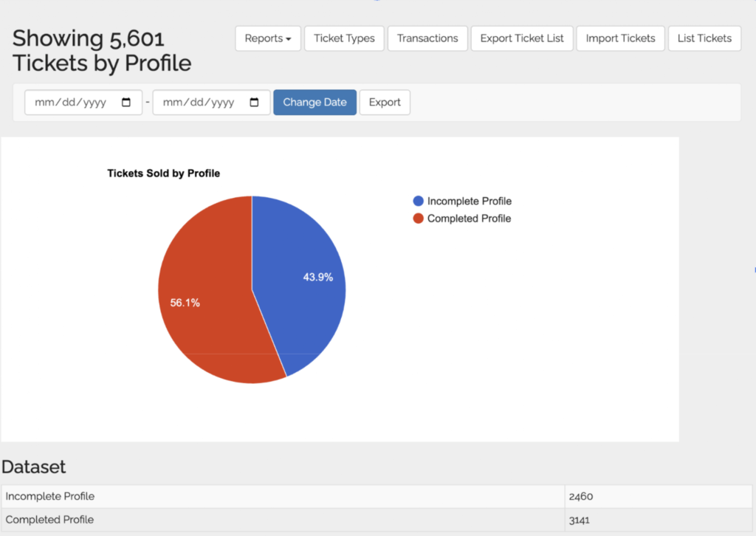Open calendar picker in end date field
Screen dimensions: 756x536
254,103
